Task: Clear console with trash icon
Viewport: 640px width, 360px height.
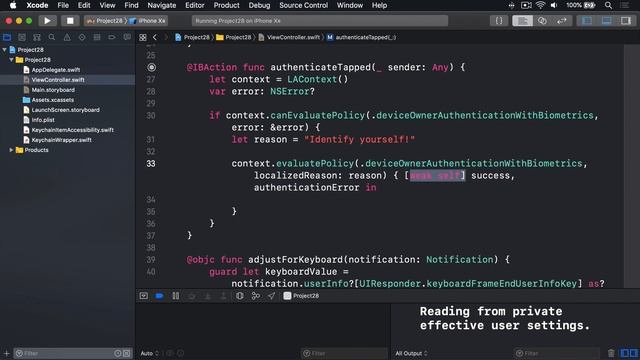Action: [x=611, y=353]
